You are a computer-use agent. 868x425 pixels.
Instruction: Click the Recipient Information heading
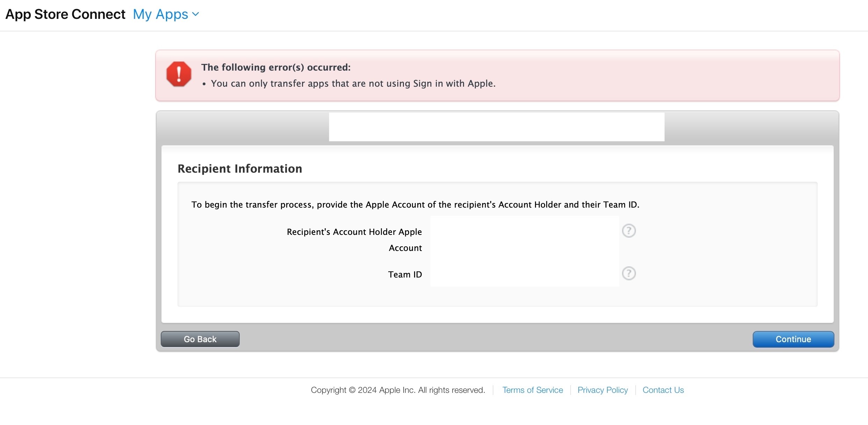coord(240,168)
